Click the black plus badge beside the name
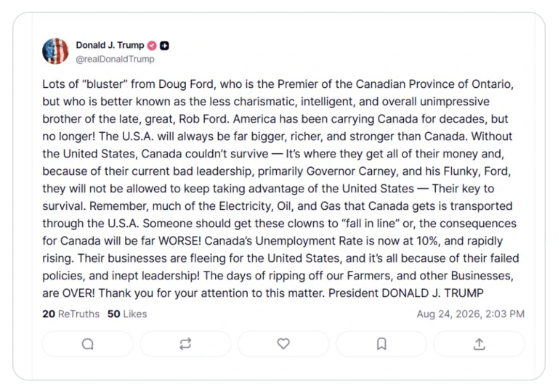Viewport: 558px width, 392px height. pyautogui.click(x=164, y=46)
